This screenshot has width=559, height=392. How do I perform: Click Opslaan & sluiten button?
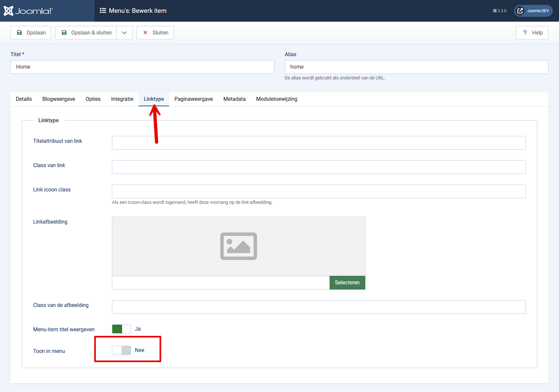tap(86, 33)
